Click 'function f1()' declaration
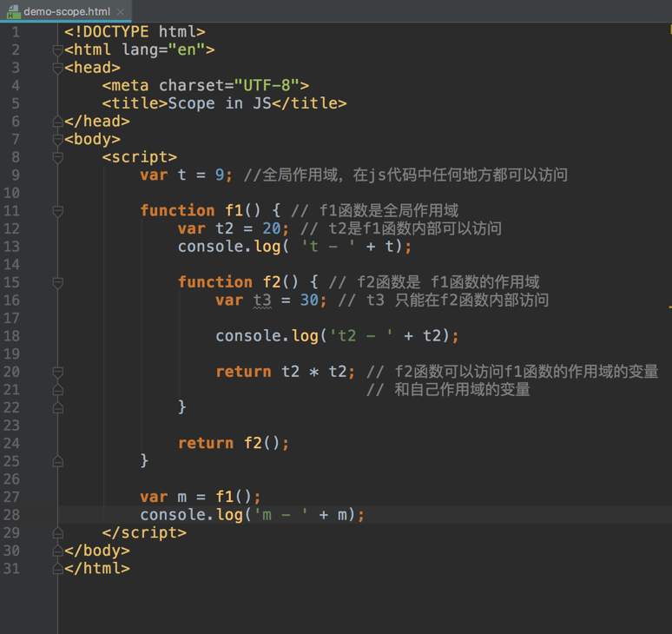 (201, 210)
